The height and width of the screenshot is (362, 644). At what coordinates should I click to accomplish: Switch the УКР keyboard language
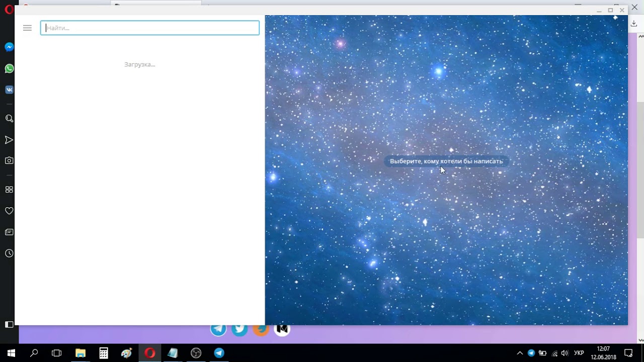(x=579, y=353)
